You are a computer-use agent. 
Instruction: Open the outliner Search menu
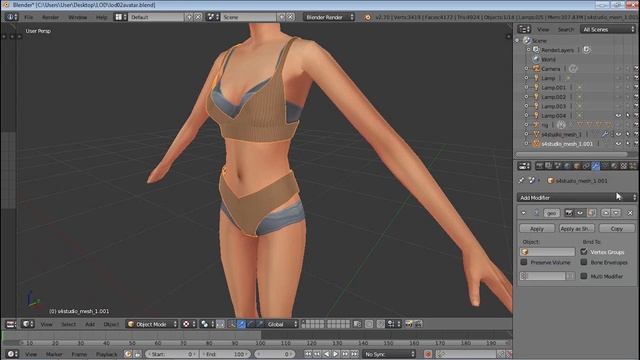pyautogui.click(x=566, y=29)
